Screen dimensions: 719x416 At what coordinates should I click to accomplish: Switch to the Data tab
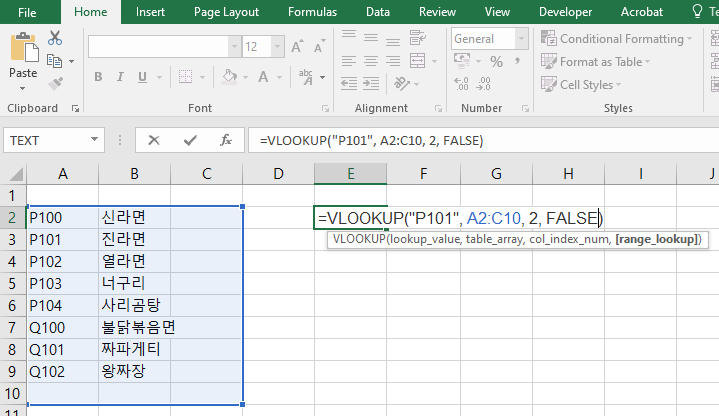378,12
